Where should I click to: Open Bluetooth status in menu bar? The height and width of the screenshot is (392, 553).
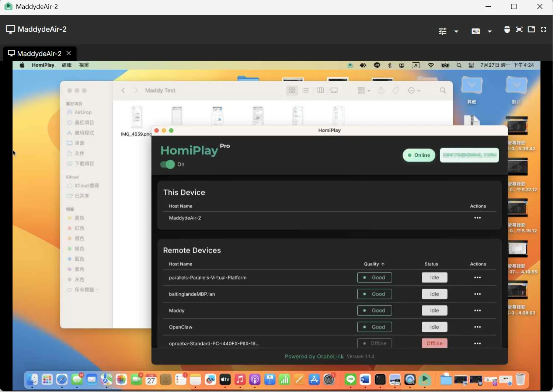[390, 65]
